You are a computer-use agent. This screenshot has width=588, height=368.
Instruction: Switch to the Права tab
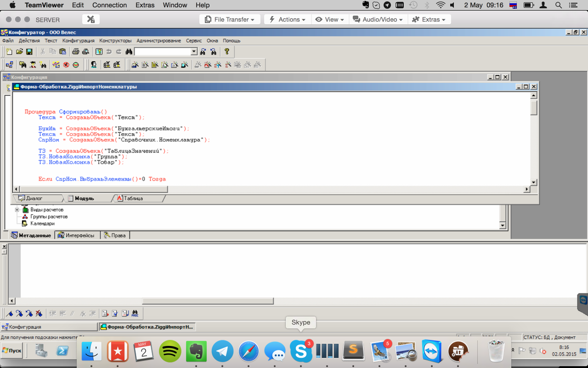click(115, 235)
